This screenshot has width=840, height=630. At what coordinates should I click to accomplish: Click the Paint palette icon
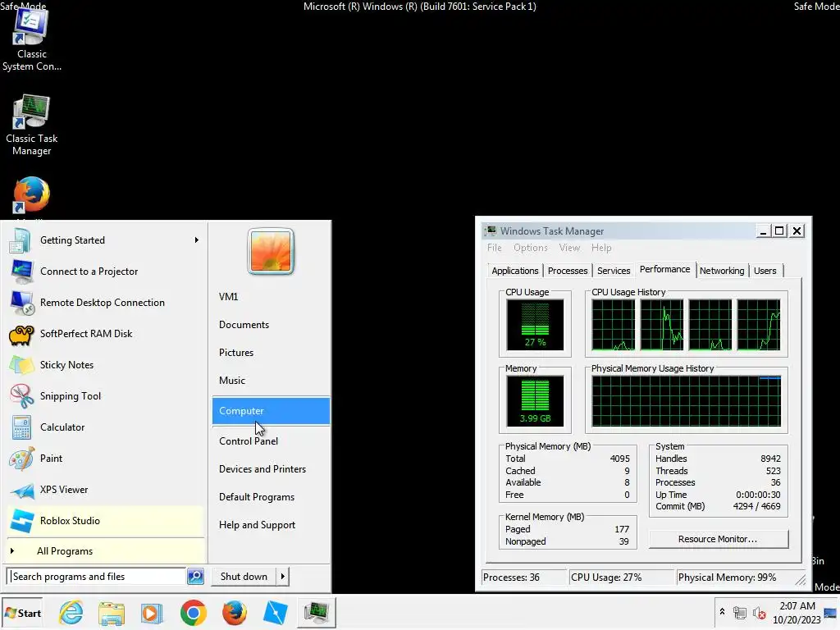point(21,459)
